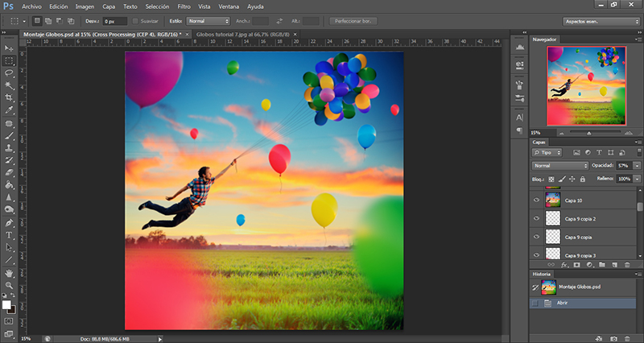Open the Capas panel options menu

point(638,143)
